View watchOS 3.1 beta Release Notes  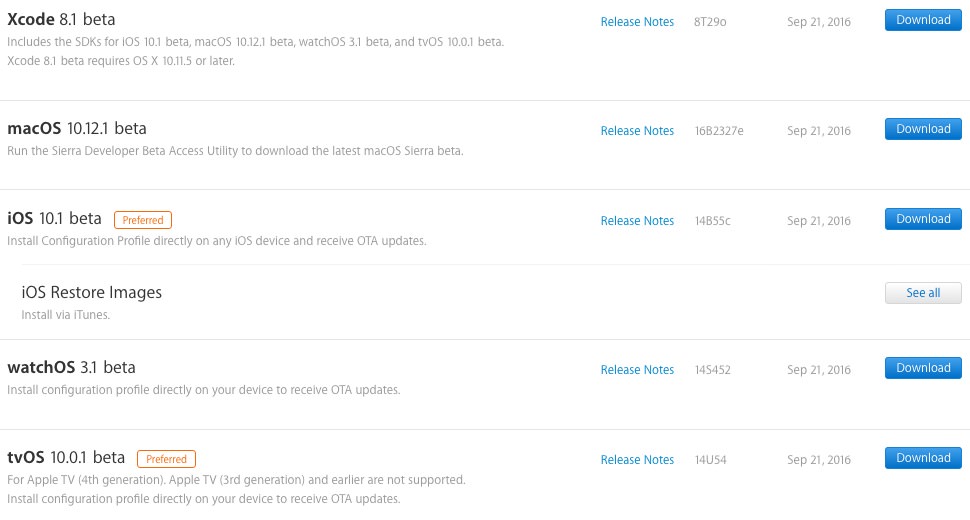(x=637, y=370)
